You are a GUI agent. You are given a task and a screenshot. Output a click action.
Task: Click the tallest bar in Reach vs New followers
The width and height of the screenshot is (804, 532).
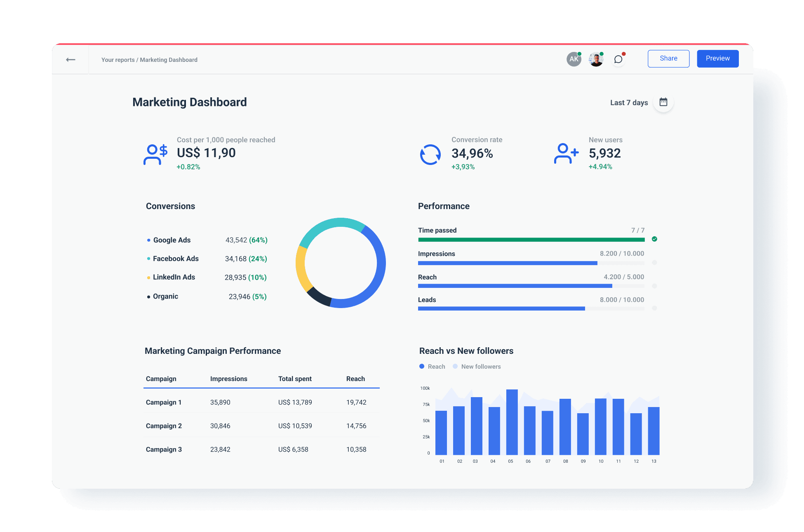[x=511, y=421]
